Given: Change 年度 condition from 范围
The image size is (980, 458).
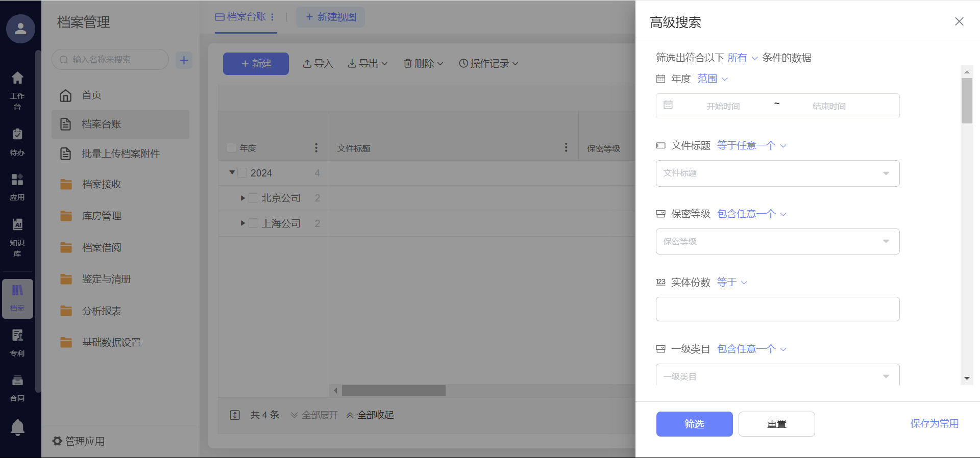Looking at the screenshot, I should (713, 79).
